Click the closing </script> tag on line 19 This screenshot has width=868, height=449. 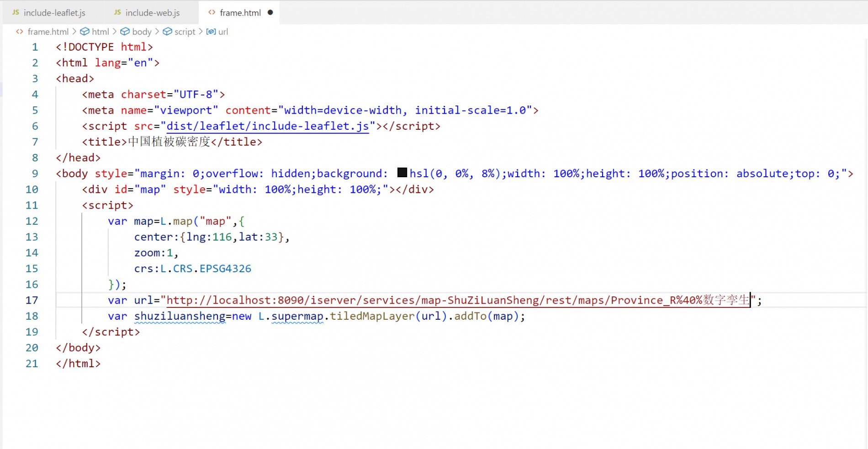click(x=111, y=332)
